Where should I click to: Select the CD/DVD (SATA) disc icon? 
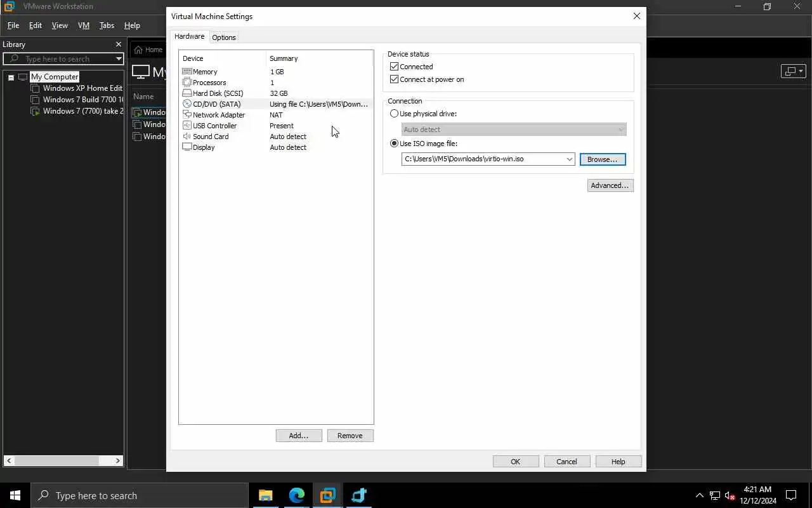(187, 104)
